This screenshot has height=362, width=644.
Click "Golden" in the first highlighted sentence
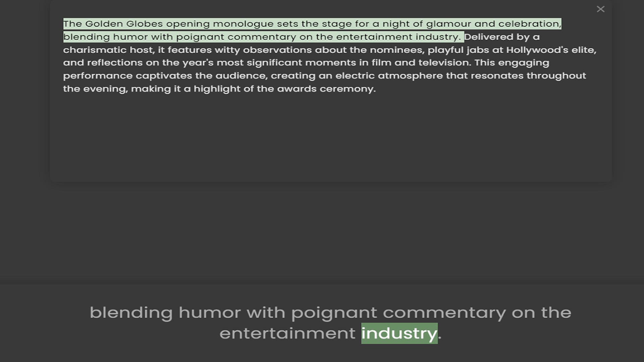pos(104,24)
